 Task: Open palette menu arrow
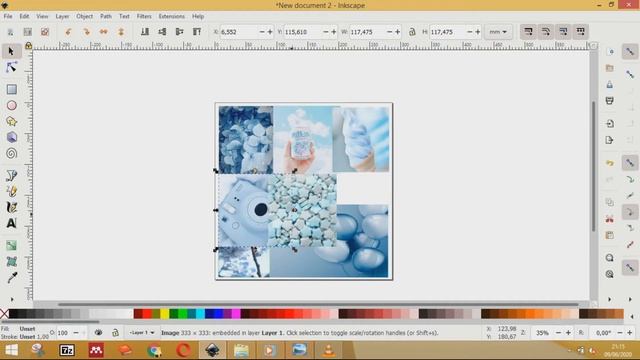pos(632,316)
